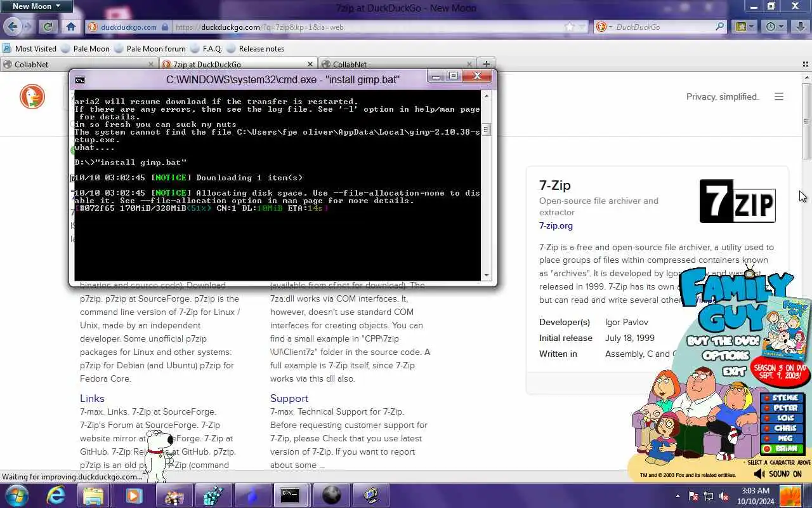This screenshot has width=812, height=508.
Task: Click the cmd window scrollbar up arrow
Action: point(487,95)
